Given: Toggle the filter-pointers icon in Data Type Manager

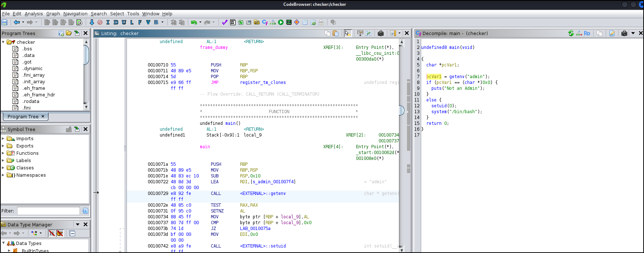Looking at the screenshot, I should [60, 233].
